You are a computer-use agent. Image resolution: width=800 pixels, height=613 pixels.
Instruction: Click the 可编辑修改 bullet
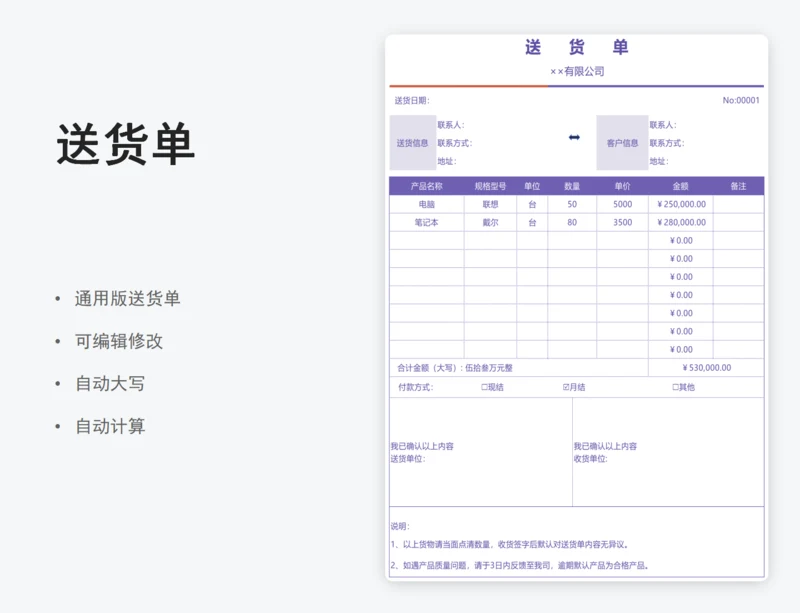pyautogui.click(x=119, y=341)
